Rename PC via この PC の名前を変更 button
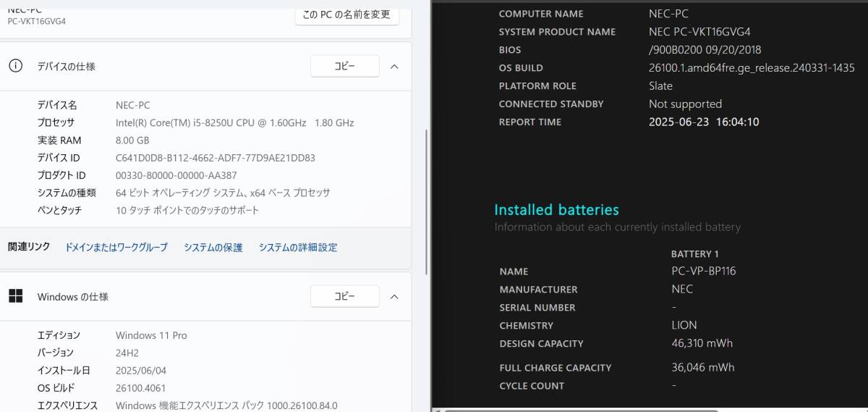Screen dimensions: 868x412 click(x=346, y=14)
